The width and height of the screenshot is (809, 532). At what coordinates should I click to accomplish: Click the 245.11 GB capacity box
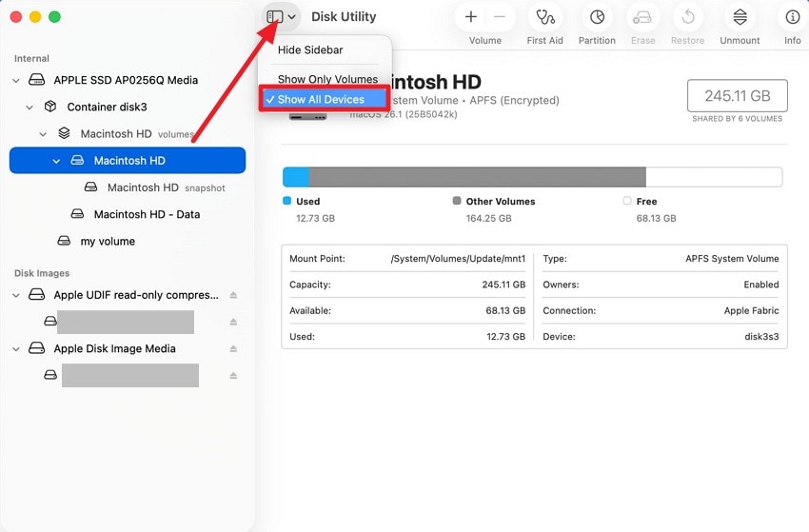tap(738, 95)
